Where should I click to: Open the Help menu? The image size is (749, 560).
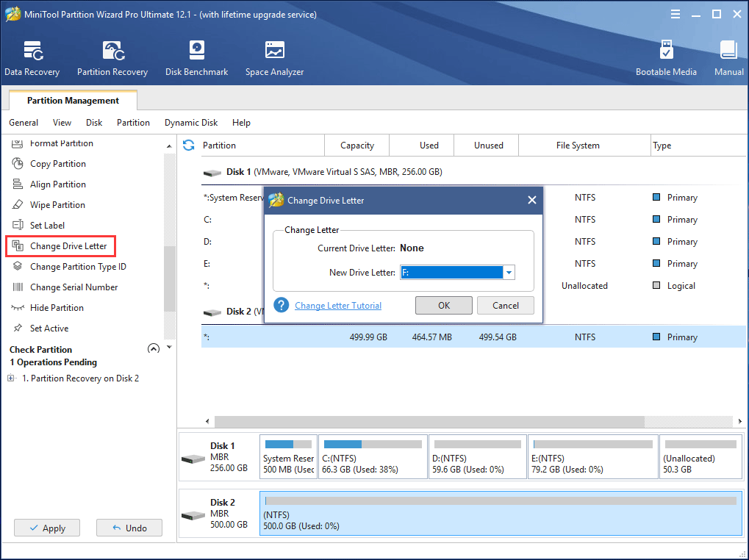click(241, 123)
